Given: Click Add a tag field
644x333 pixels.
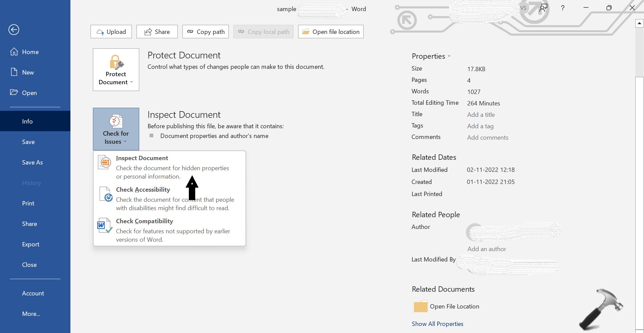Looking at the screenshot, I should [x=480, y=126].
